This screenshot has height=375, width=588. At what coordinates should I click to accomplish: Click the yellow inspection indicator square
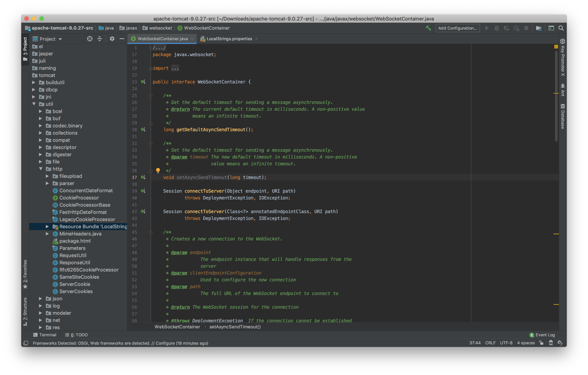click(x=556, y=47)
